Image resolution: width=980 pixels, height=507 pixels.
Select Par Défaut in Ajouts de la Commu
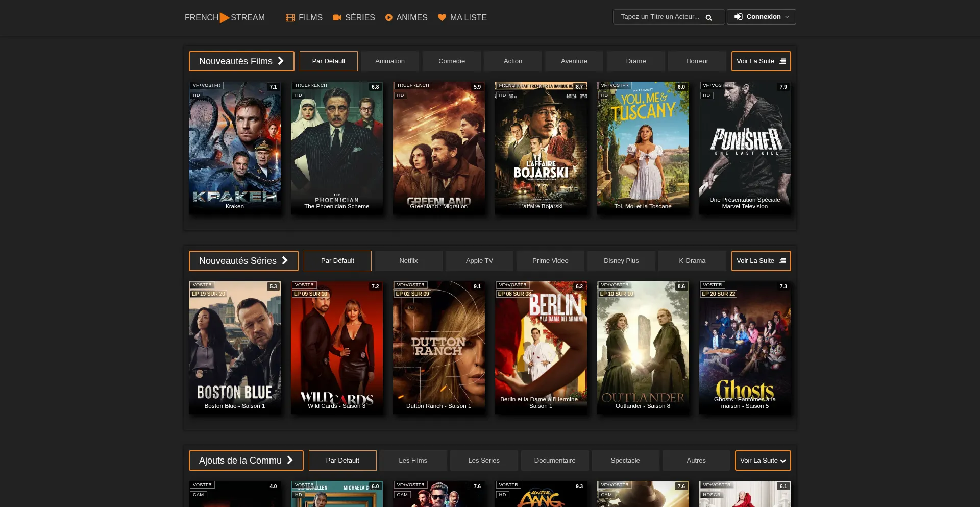tap(342, 461)
